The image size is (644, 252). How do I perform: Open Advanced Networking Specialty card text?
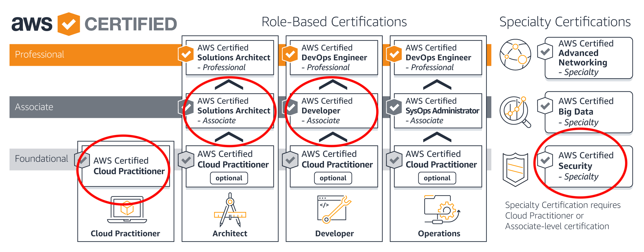[586, 58]
